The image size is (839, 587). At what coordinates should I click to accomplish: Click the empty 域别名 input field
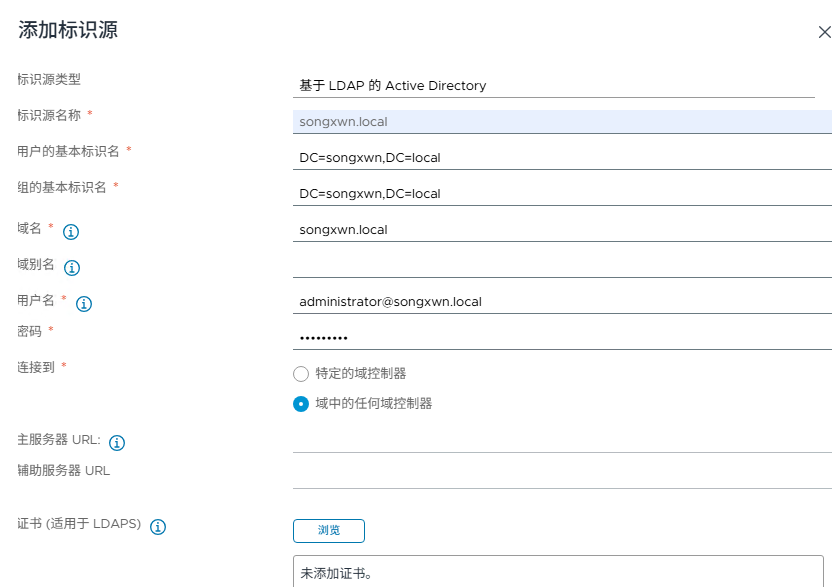pos(550,265)
